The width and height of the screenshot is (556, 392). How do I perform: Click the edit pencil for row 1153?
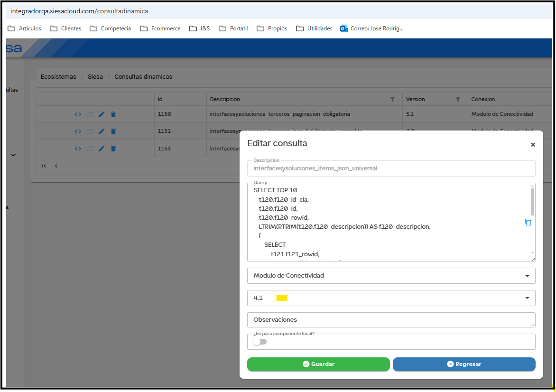coord(101,149)
